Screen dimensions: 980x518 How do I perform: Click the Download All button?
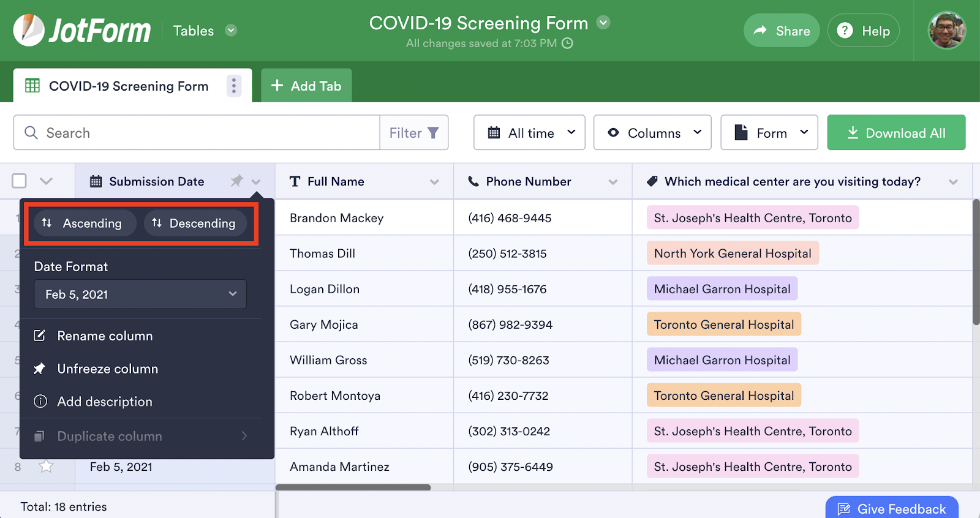(896, 133)
